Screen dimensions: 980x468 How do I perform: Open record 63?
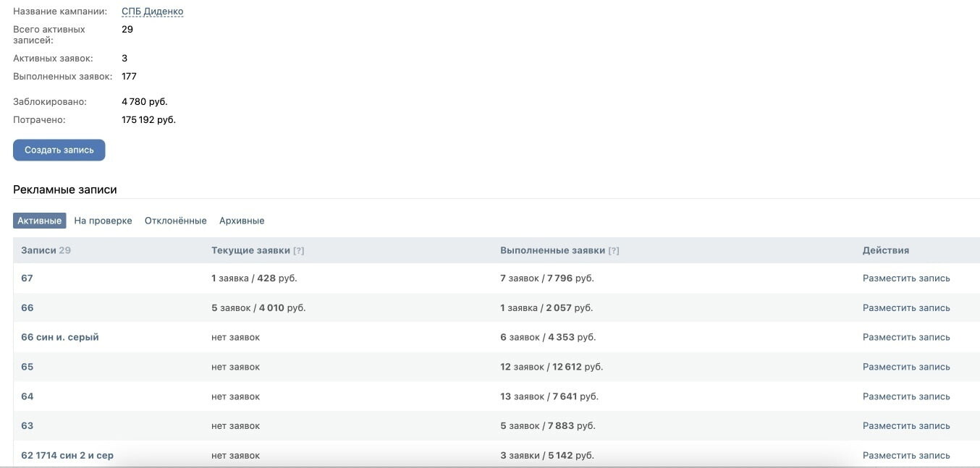coord(28,426)
